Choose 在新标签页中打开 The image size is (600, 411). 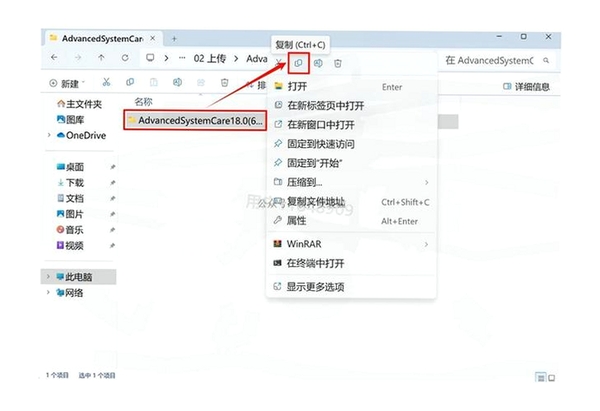tap(351, 106)
